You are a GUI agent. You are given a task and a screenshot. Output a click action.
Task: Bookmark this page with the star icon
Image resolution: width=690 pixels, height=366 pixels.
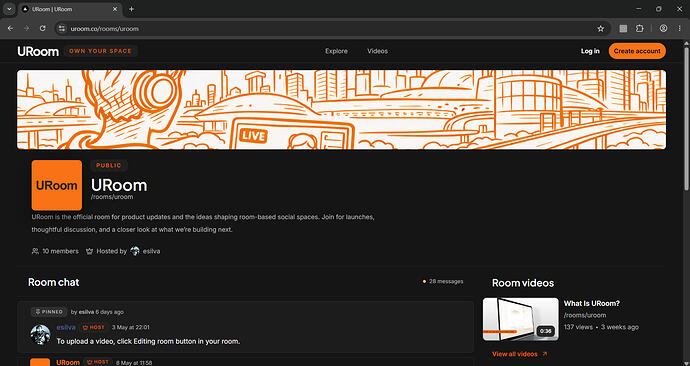(x=601, y=29)
